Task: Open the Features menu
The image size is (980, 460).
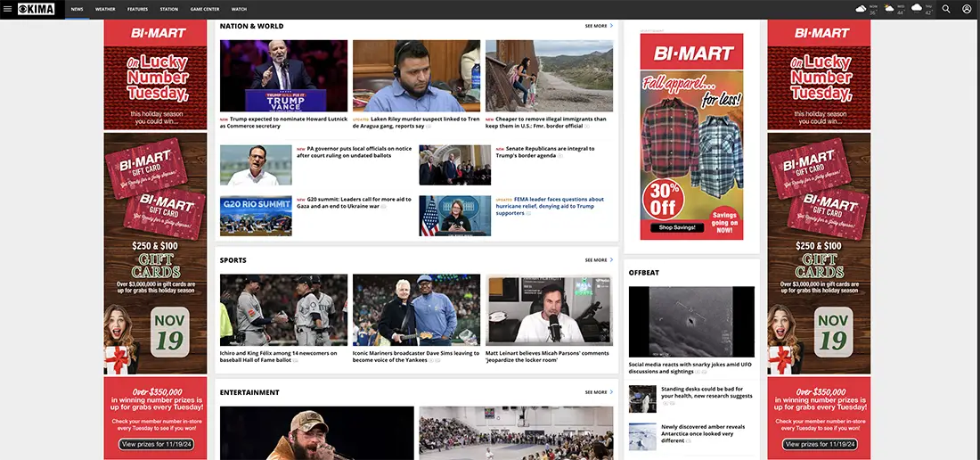Action: (x=137, y=10)
